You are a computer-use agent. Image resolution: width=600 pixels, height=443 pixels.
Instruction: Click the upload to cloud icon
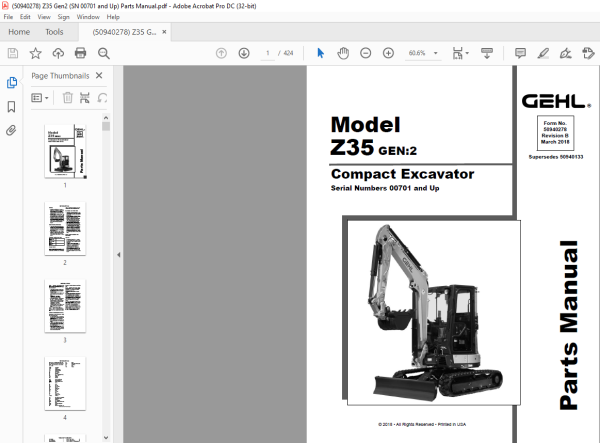click(58, 53)
